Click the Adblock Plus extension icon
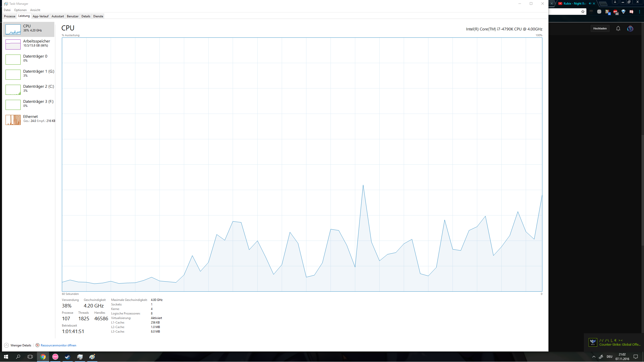The width and height of the screenshot is (644, 362). click(x=615, y=12)
